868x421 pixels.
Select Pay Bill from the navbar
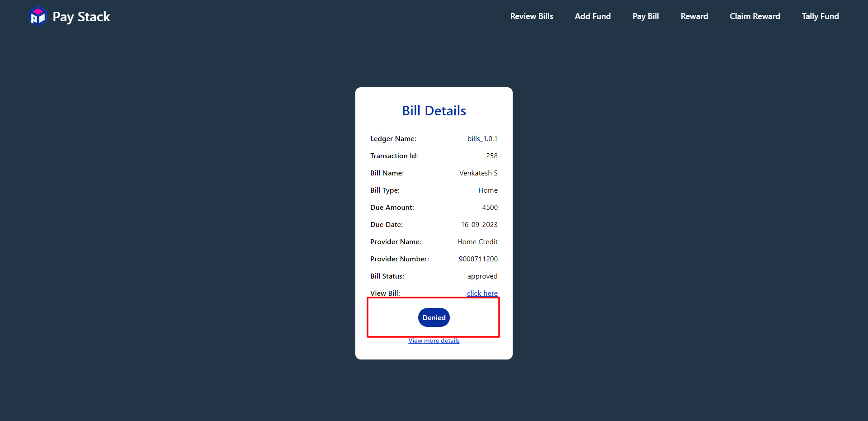[x=646, y=16]
